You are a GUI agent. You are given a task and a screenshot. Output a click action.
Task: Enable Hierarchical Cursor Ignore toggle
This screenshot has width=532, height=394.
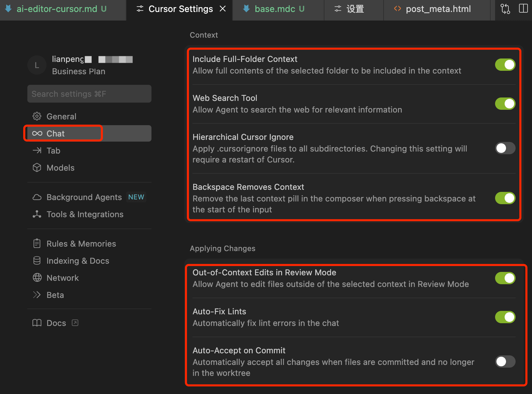coord(505,148)
